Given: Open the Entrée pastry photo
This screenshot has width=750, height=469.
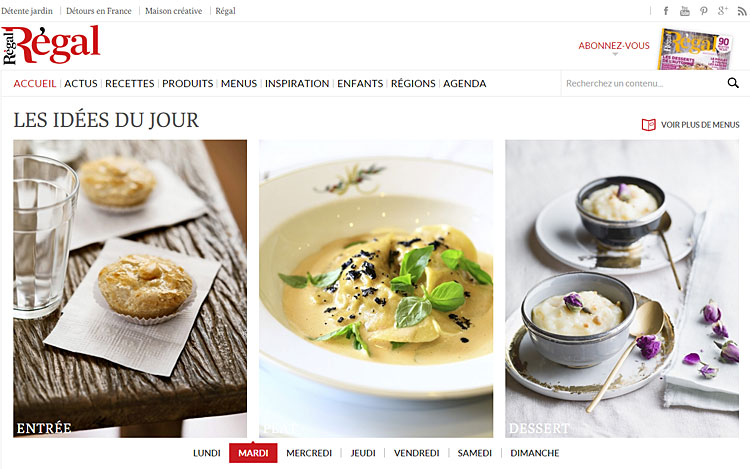Looking at the screenshot, I should click(x=130, y=288).
